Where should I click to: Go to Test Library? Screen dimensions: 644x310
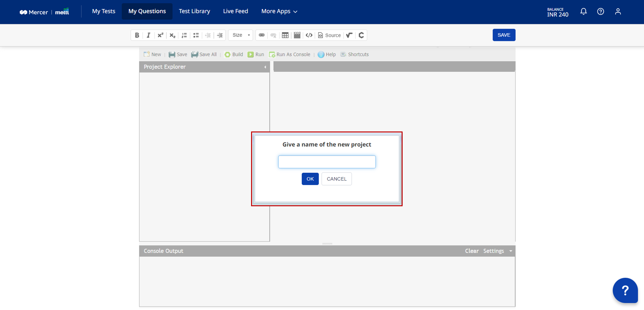pos(194,11)
